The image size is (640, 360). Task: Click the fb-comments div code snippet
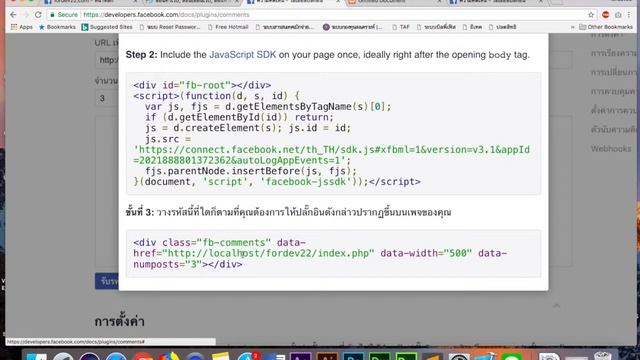(x=320, y=253)
